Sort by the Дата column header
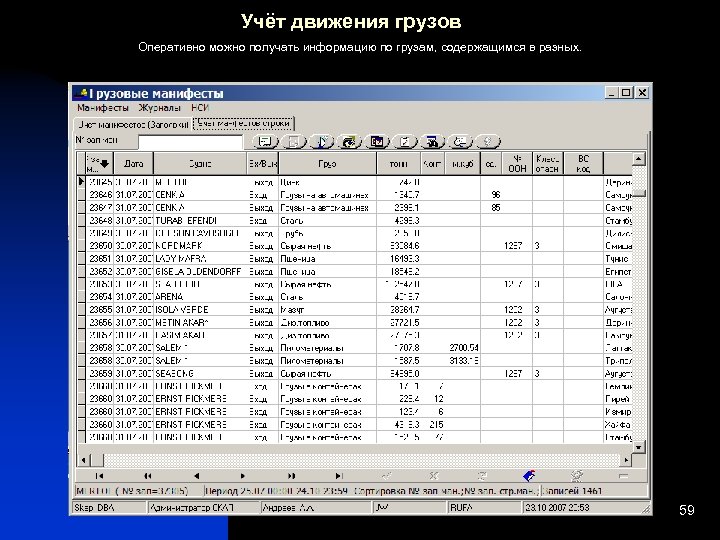 coord(134,163)
